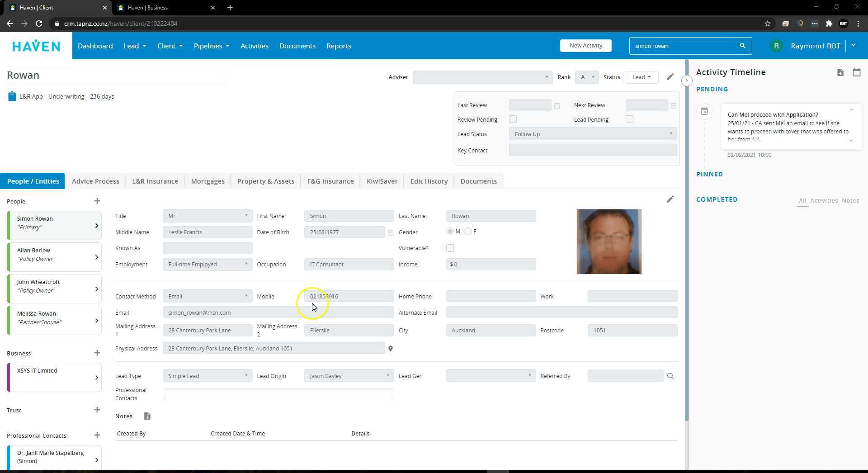
Task: Expand the Contact Method dropdown
Action: click(x=207, y=297)
